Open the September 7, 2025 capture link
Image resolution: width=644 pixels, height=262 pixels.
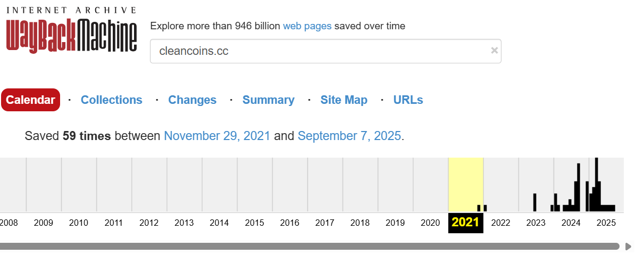(x=349, y=136)
